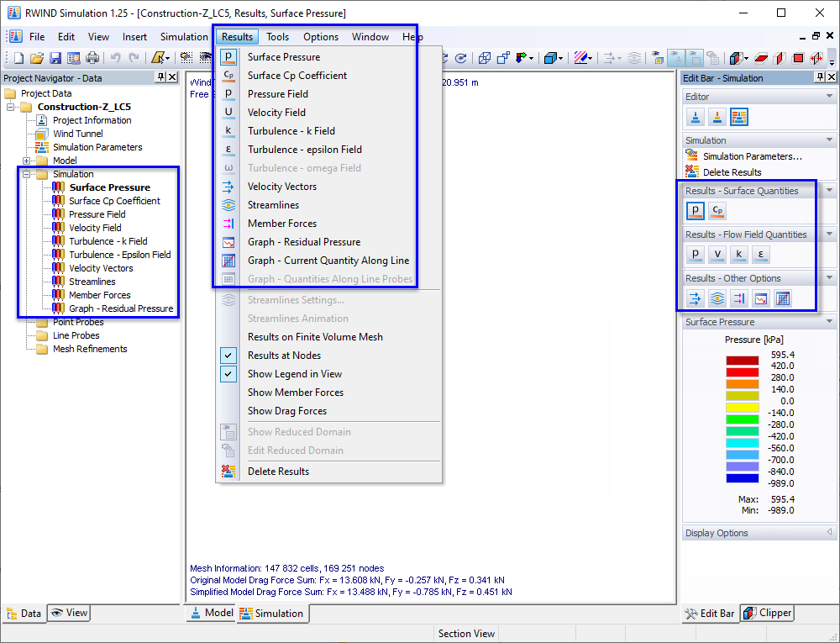Image resolution: width=840 pixels, height=643 pixels.
Task: Choose Graph - Current Quantity Along Line
Action: coord(328,261)
